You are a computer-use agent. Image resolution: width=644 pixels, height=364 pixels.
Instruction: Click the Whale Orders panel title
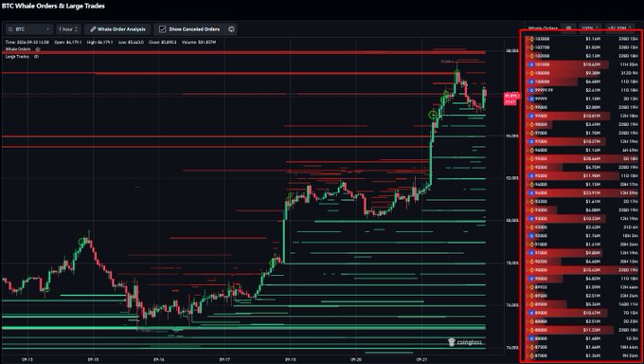[543, 28]
